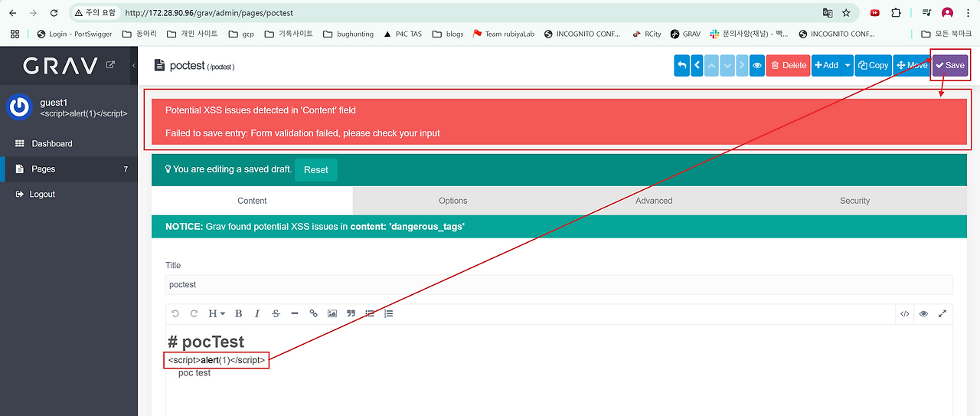Click the guest1 user avatar
The image size is (980, 416).
click(x=19, y=107)
